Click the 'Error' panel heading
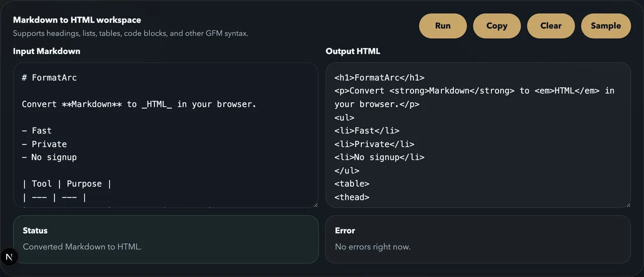 point(345,231)
